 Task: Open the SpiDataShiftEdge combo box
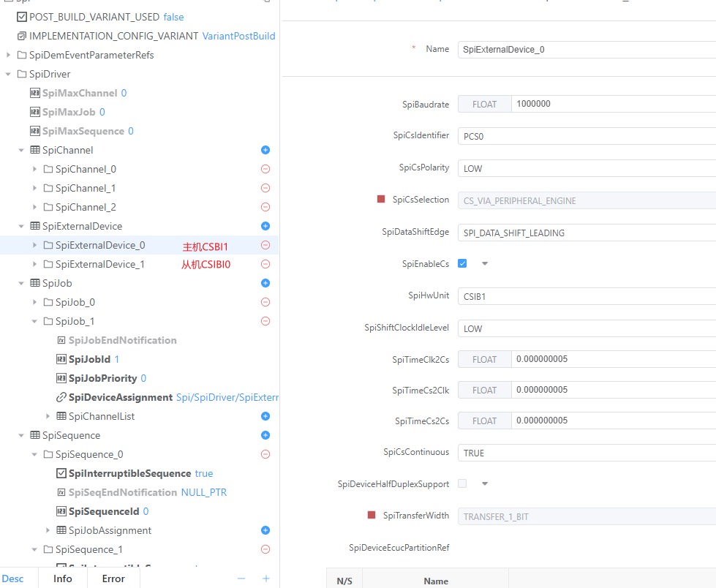click(x=587, y=233)
